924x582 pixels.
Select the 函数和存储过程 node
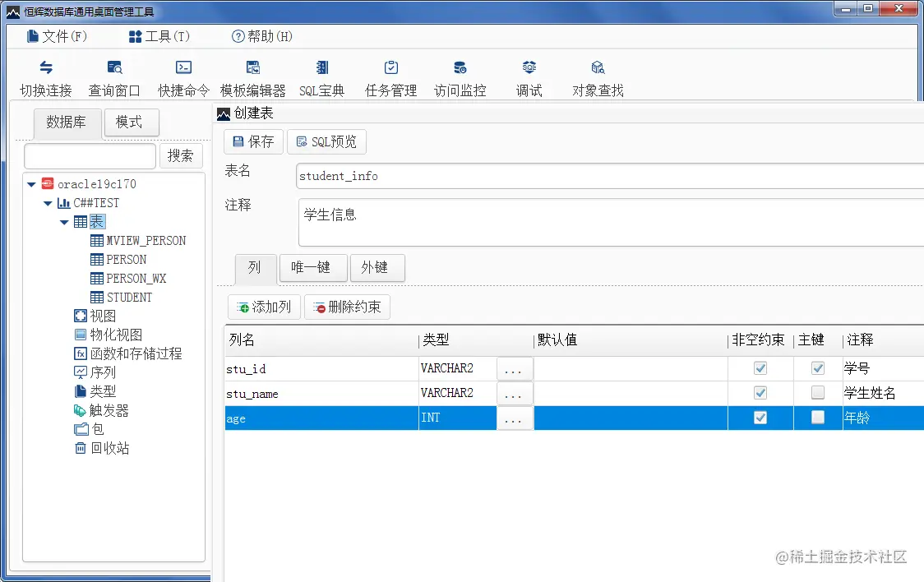(x=136, y=353)
